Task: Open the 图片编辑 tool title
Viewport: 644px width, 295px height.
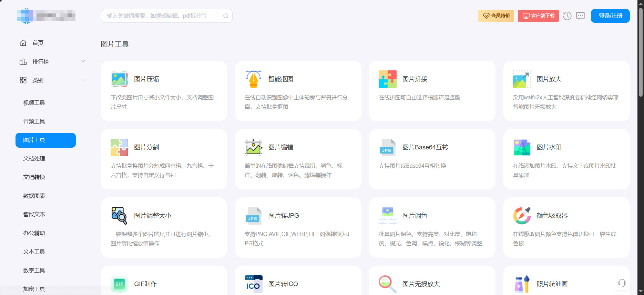Action: click(x=281, y=147)
